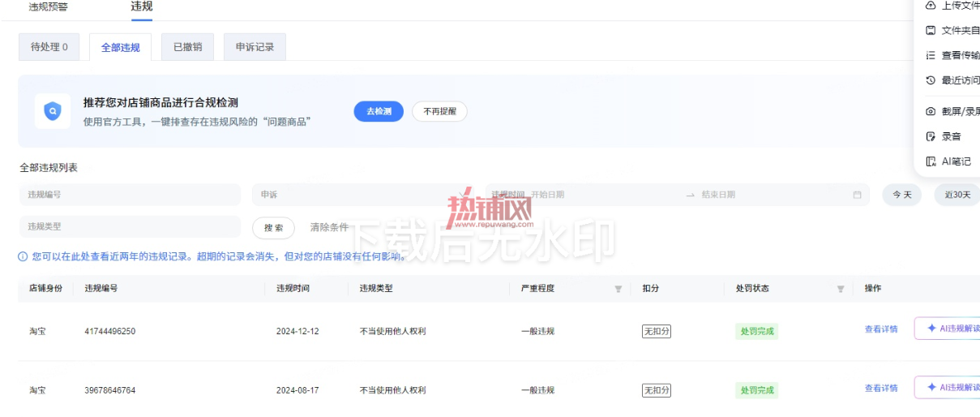The image size is (980, 417).
Task: Open the 处罚状态 column filter
Action: tap(841, 289)
